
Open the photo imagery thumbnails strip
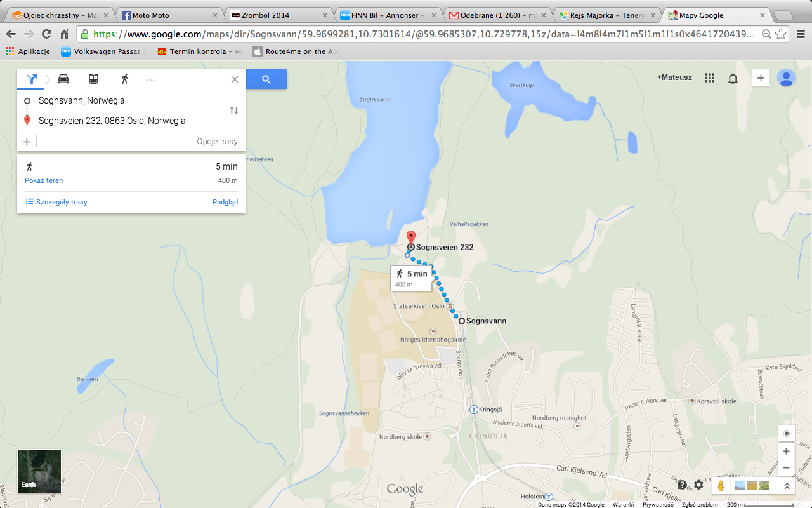click(752, 486)
